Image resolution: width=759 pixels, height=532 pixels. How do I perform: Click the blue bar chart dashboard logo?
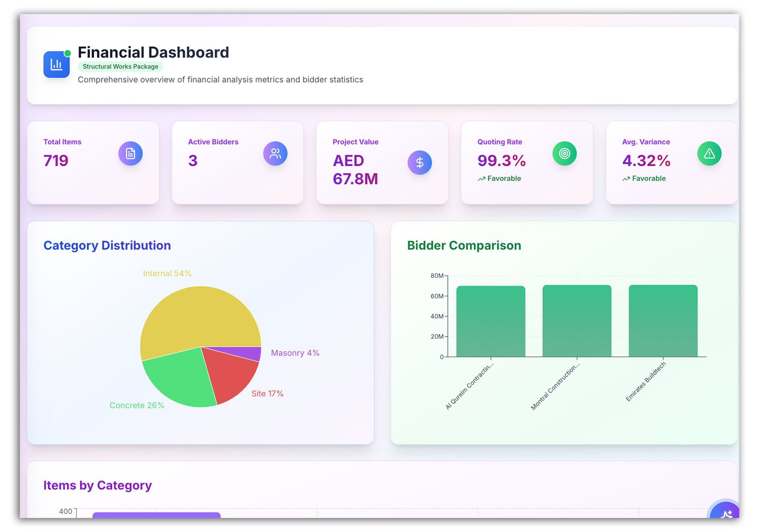click(x=57, y=64)
